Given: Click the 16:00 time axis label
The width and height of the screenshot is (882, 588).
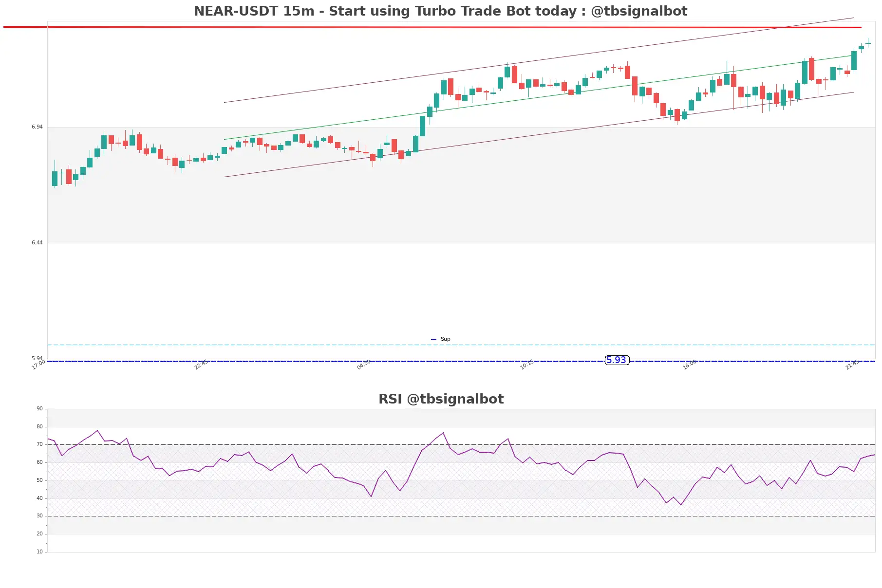Looking at the screenshot, I should click(689, 365).
